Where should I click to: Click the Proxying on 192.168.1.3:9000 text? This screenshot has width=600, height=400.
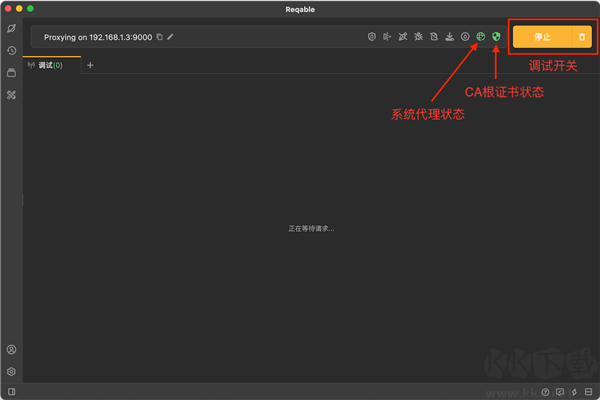(x=98, y=37)
